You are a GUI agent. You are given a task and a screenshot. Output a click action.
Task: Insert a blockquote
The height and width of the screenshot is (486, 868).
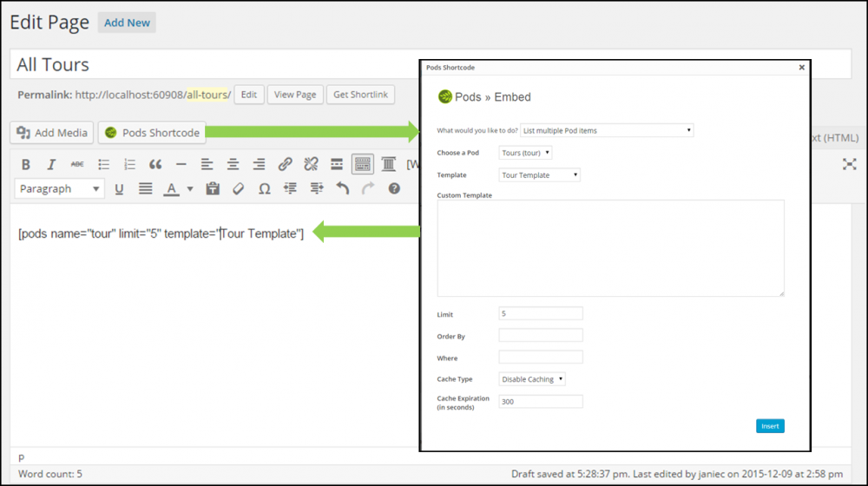pos(155,164)
